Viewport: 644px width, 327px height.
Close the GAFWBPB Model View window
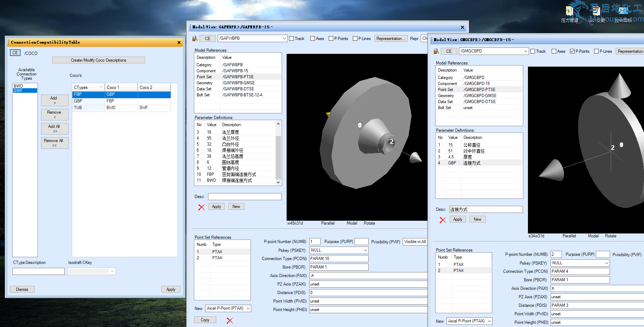pyautogui.click(x=462, y=27)
